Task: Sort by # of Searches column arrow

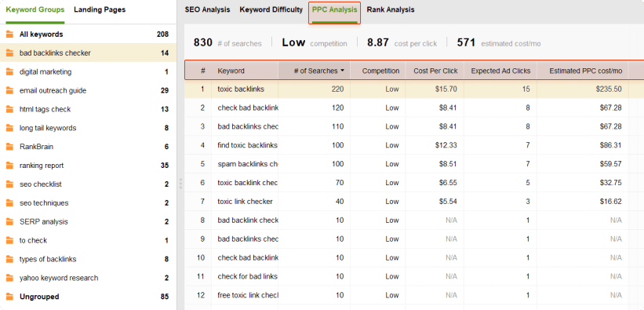Action: point(343,71)
